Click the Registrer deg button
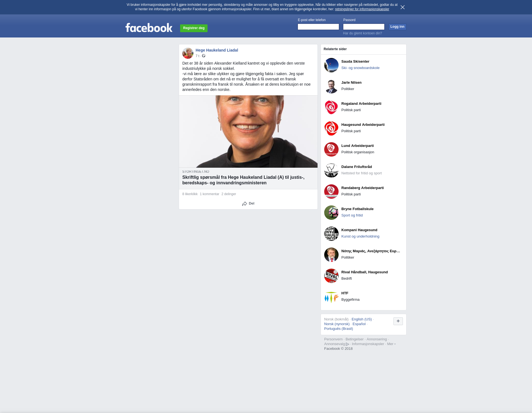 [x=194, y=28]
